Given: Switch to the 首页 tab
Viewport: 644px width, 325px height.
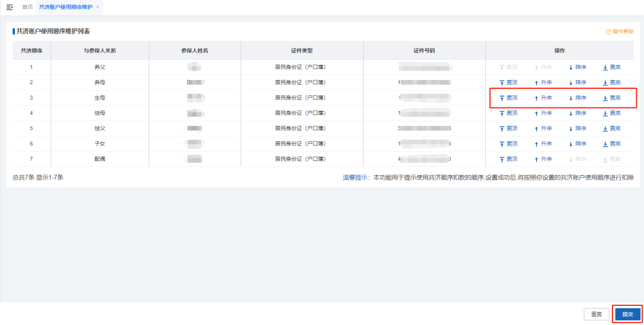Looking at the screenshot, I should tap(27, 7).
